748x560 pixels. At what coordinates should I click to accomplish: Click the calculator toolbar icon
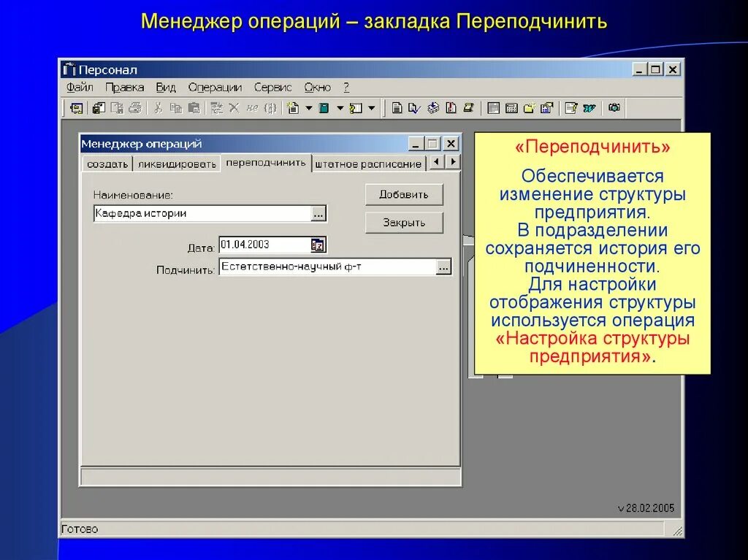(511, 108)
